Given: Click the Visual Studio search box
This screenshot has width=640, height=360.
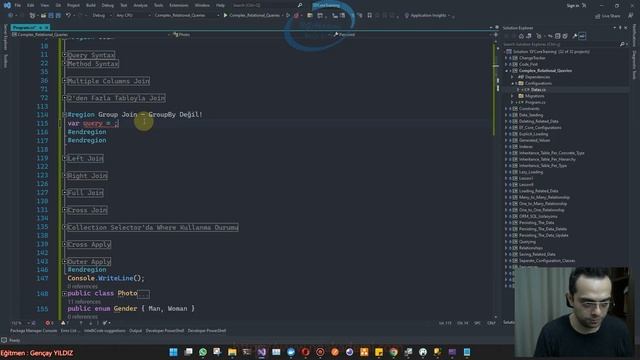Looking at the screenshot, I should (267, 5).
